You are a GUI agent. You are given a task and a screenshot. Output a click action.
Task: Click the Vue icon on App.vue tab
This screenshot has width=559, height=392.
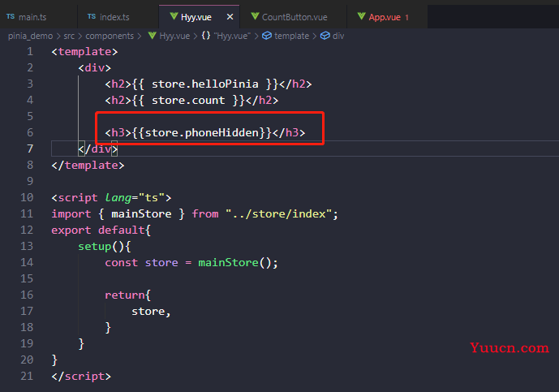(362, 16)
